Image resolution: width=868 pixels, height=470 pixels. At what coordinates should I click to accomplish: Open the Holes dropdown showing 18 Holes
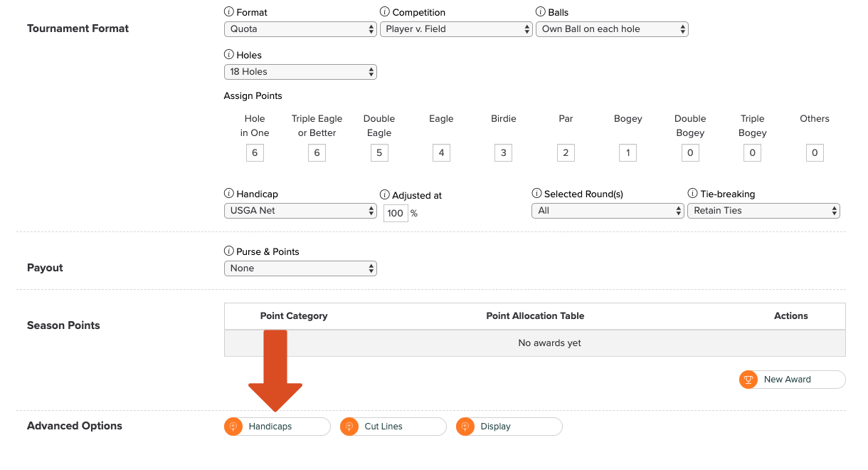pyautogui.click(x=300, y=72)
